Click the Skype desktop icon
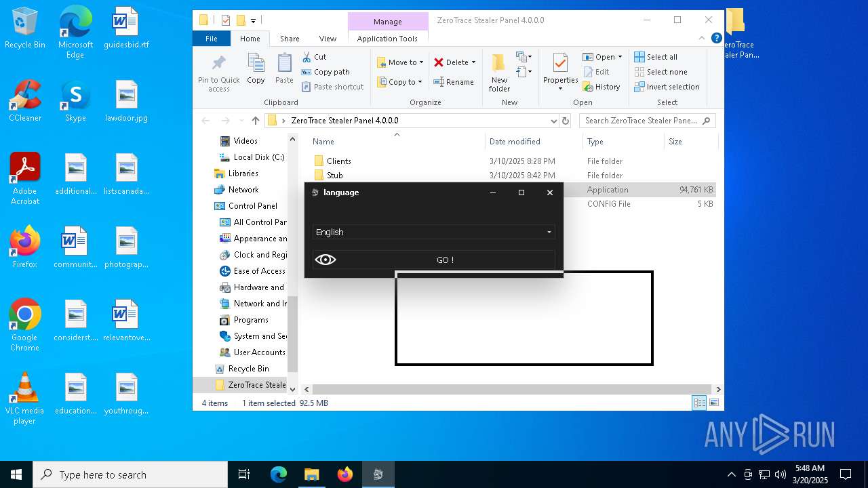 (75, 102)
